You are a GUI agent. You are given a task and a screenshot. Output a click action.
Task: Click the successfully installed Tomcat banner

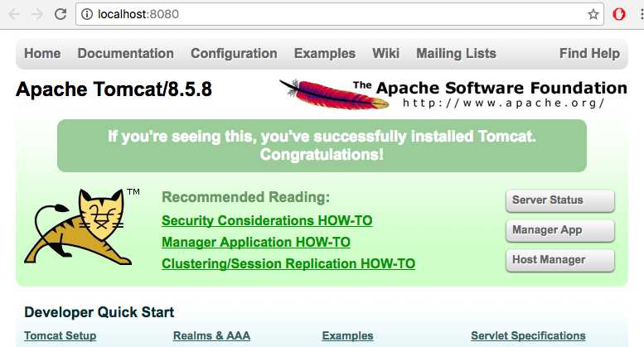pos(322,146)
